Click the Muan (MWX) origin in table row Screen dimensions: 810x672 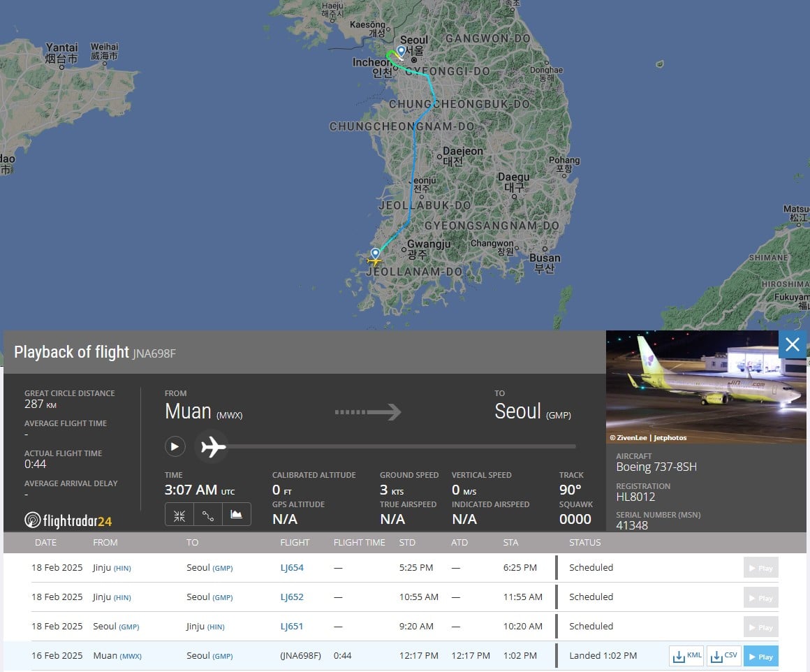[x=117, y=655]
